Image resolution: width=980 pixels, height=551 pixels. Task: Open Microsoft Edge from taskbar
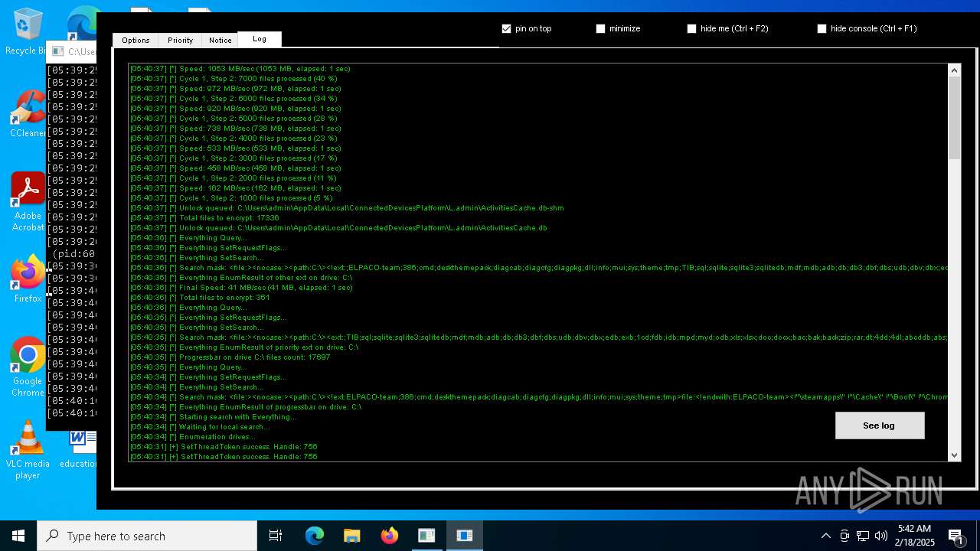[x=315, y=536]
